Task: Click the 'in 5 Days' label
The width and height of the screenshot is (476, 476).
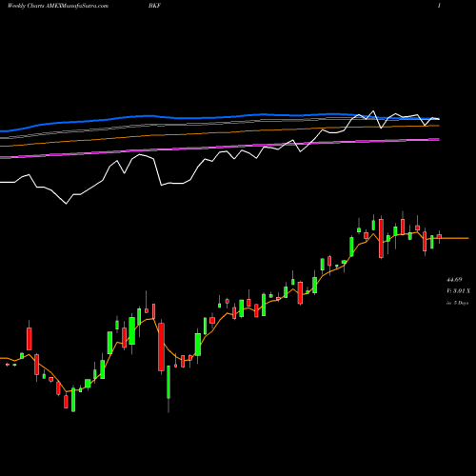Action: tap(457, 303)
